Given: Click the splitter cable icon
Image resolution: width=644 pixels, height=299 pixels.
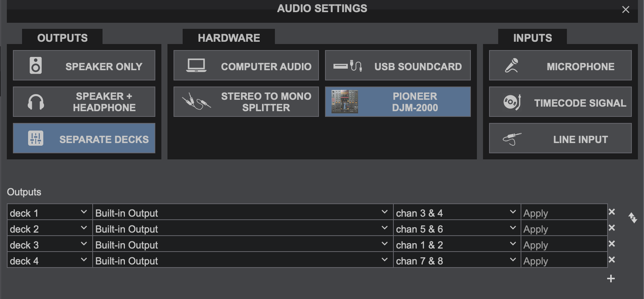Looking at the screenshot, I should coord(196,102).
